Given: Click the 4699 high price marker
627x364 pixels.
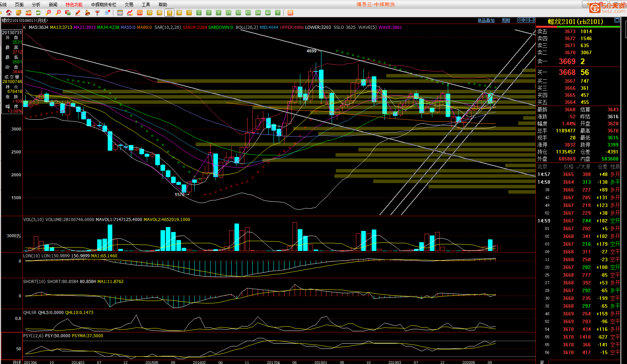Looking at the screenshot, I should 312,51.
